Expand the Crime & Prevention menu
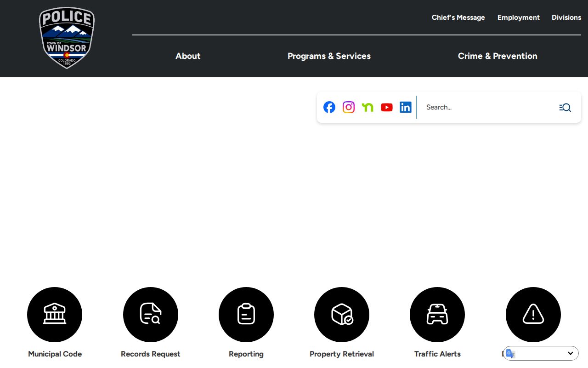This screenshot has width=588, height=368. tap(498, 56)
